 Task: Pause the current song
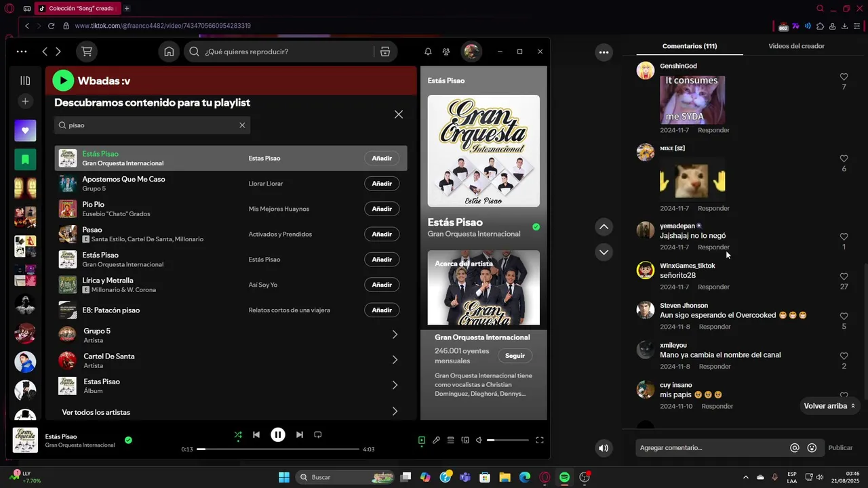(x=278, y=435)
